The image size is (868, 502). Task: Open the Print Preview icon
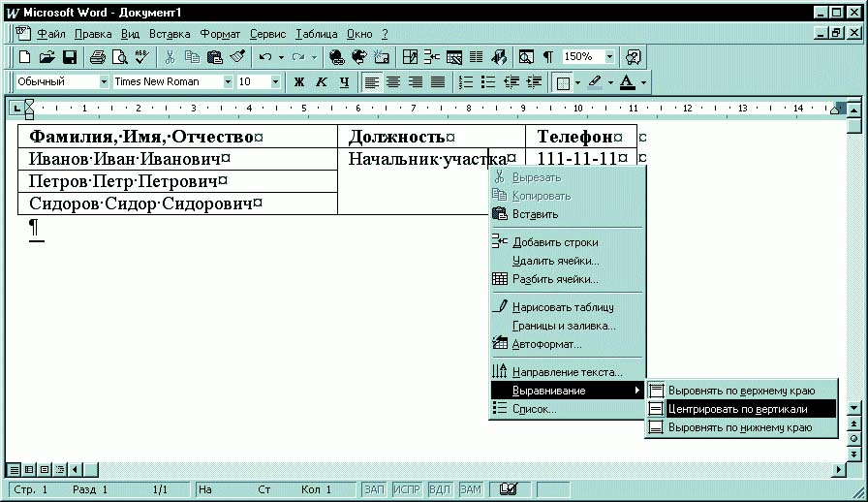[x=120, y=57]
